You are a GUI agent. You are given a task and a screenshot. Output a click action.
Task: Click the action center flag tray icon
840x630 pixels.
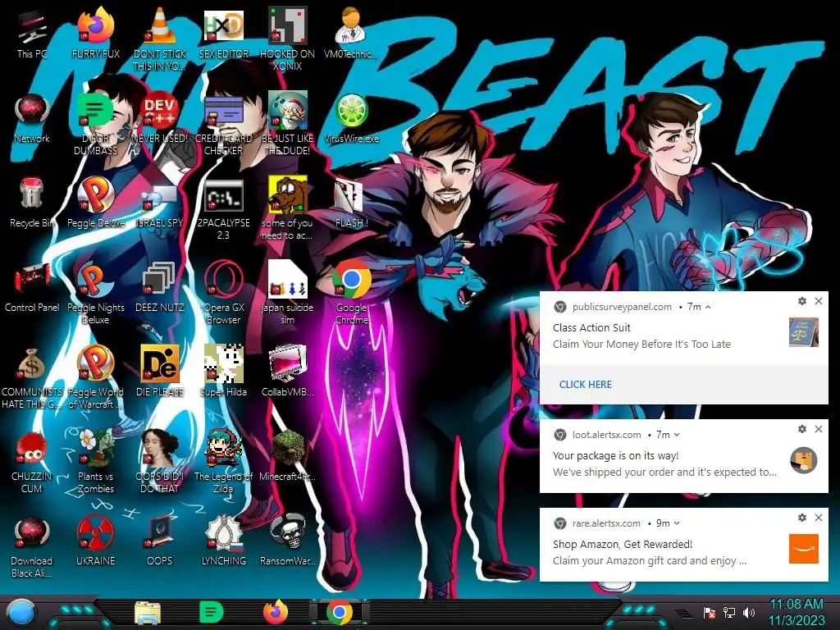click(x=710, y=612)
